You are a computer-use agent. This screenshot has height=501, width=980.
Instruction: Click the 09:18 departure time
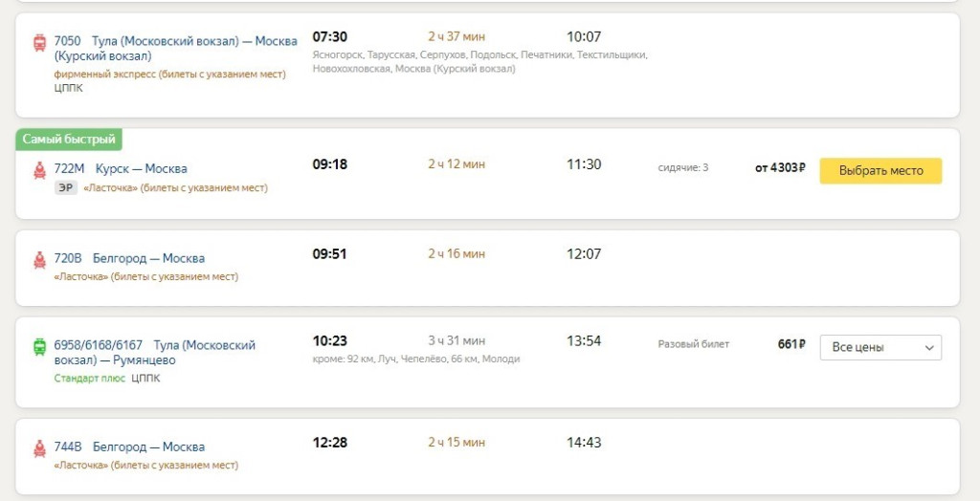point(330,164)
